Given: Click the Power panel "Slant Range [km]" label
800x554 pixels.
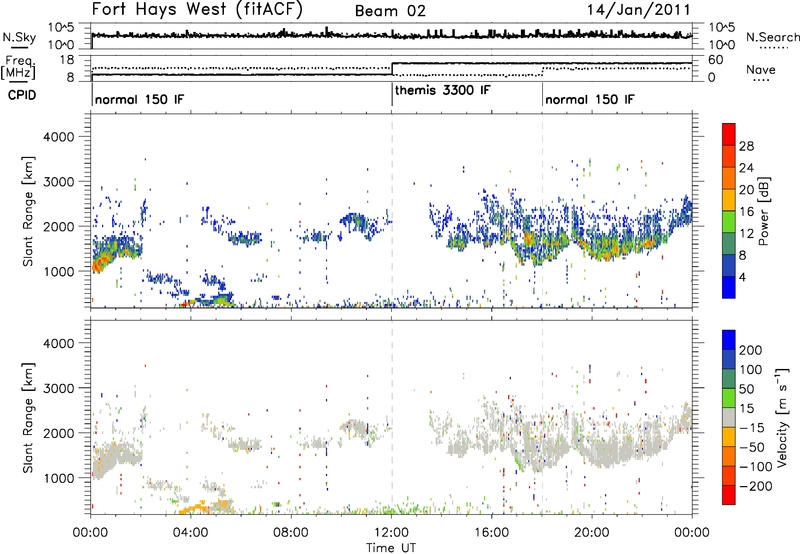Looking at the screenshot, I should point(28,211).
